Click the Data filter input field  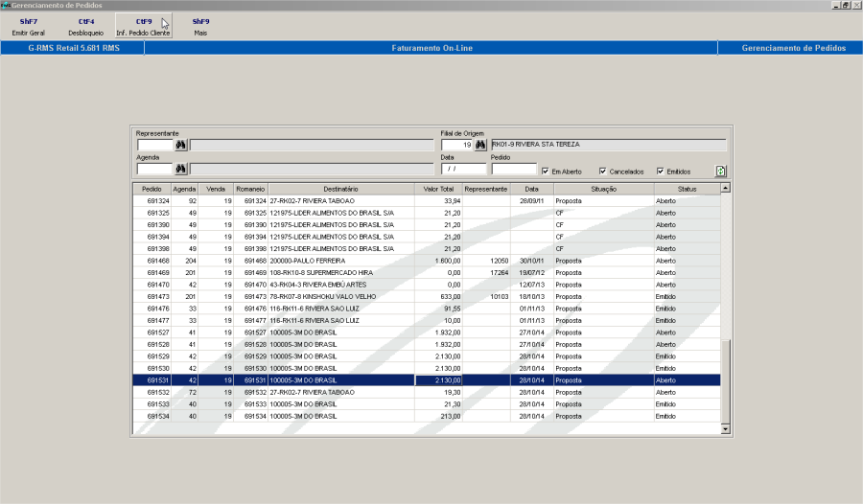[463, 169]
